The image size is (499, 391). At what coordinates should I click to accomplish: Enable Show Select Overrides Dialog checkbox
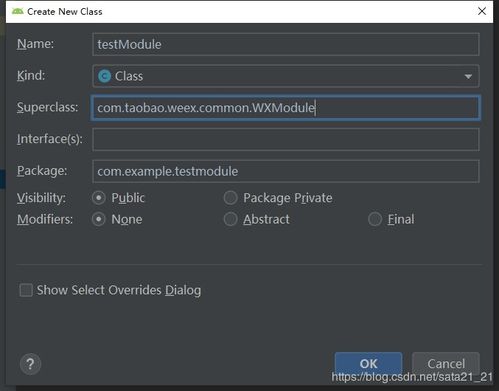coord(26,290)
